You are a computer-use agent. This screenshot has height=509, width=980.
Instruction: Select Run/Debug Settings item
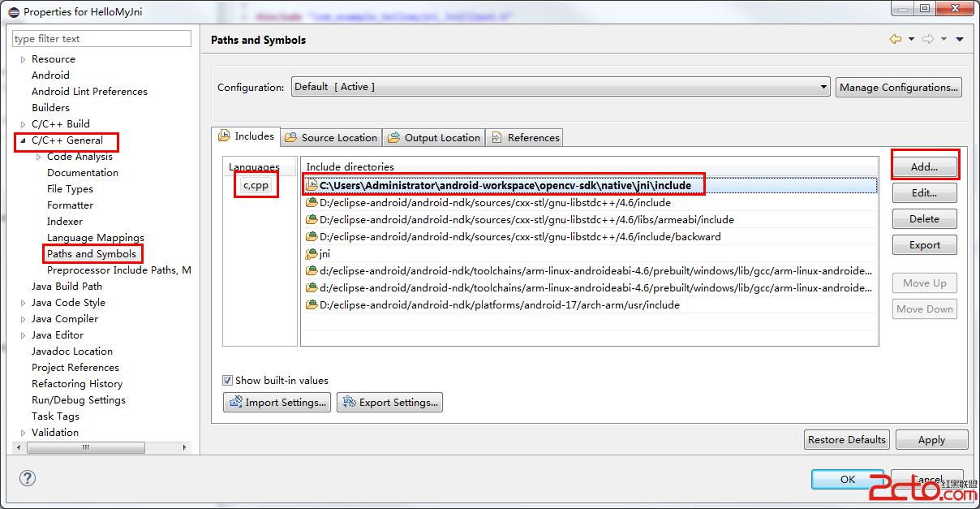pos(79,400)
